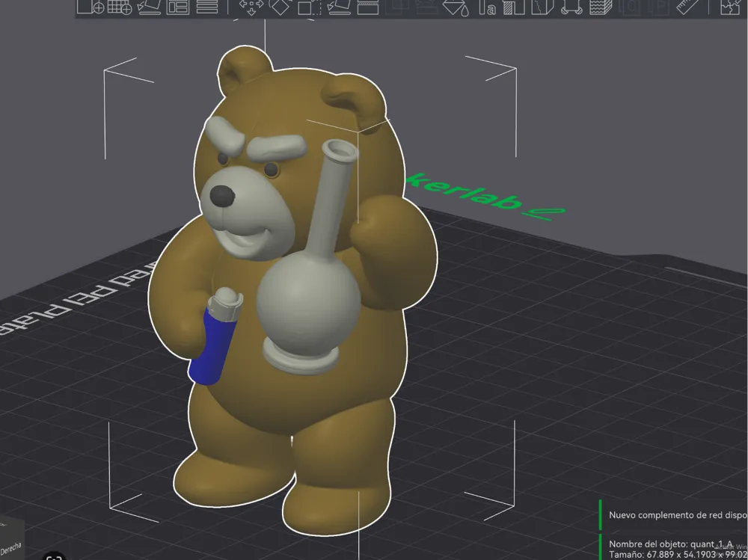The height and width of the screenshot is (560, 748).
Task: Select the Move gizmo with four arrows
Action: [251, 7]
